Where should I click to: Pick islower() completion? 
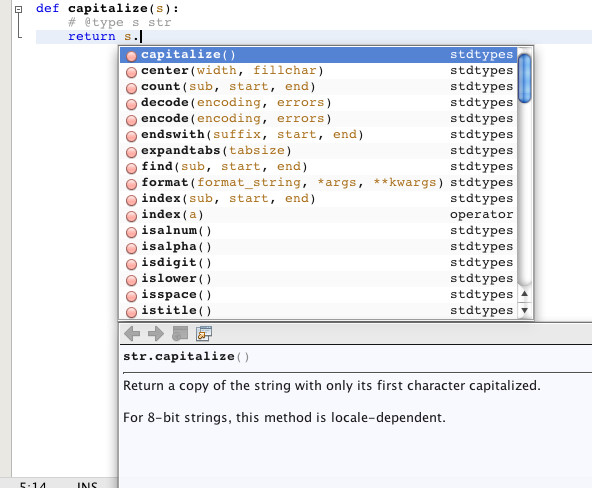point(318,279)
